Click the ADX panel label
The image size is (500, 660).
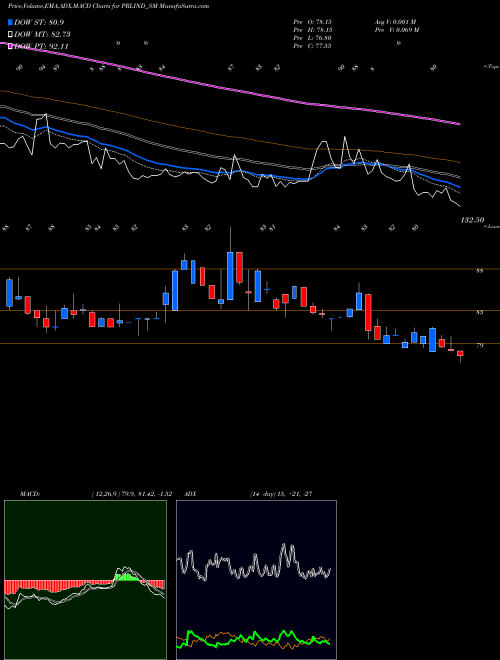[x=190, y=494]
